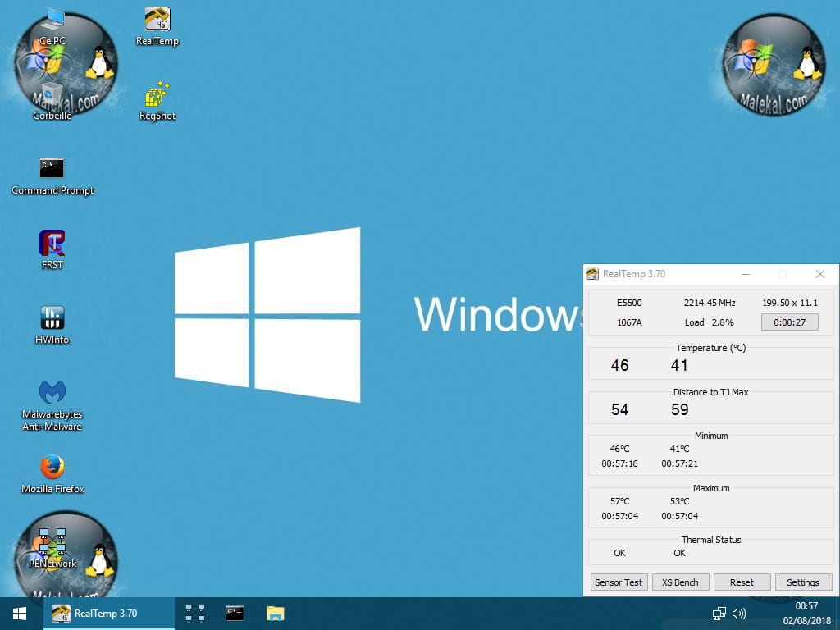Reset the RealTemp min/max readings

742,582
